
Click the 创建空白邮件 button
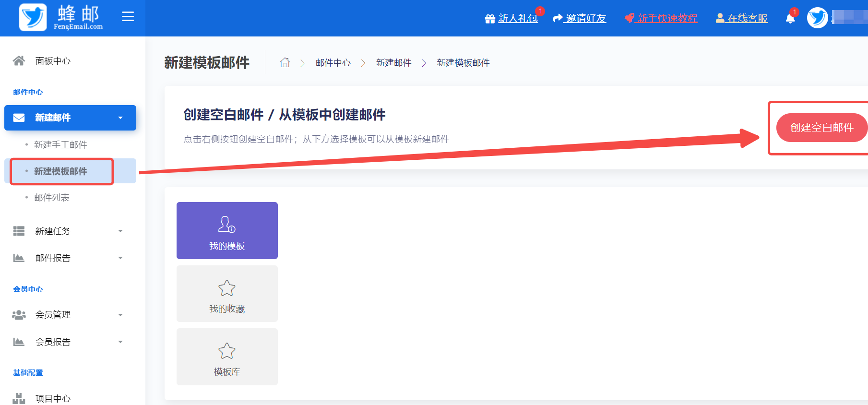[x=821, y=128]
